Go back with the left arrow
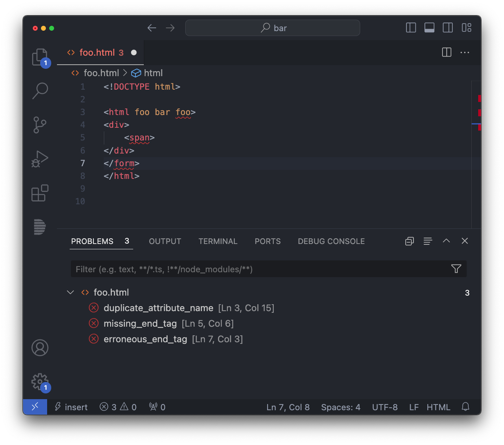Viewport: 504px width, 445px height. pos(152,28)
